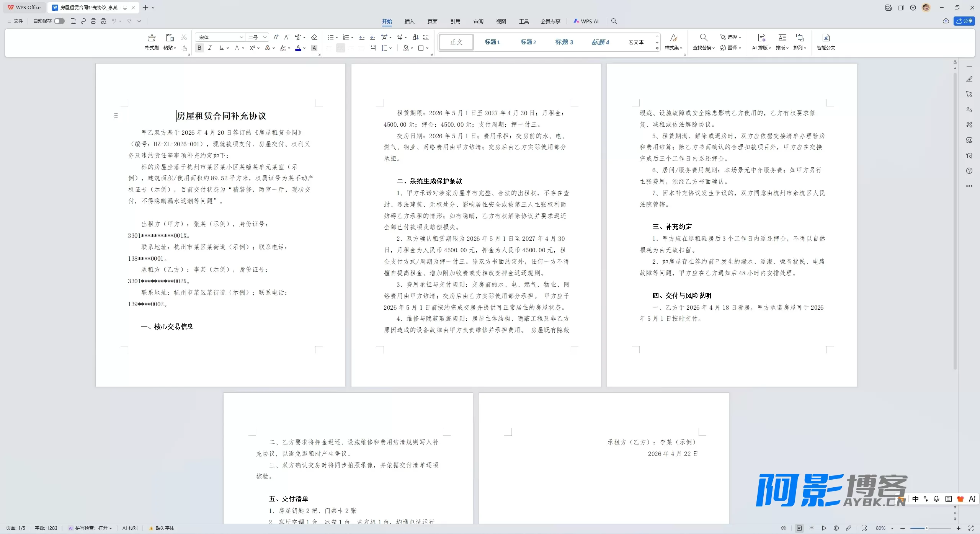Toggle center text alignment
This screenshot has width=980, height=534.
(x=340, y=48)
